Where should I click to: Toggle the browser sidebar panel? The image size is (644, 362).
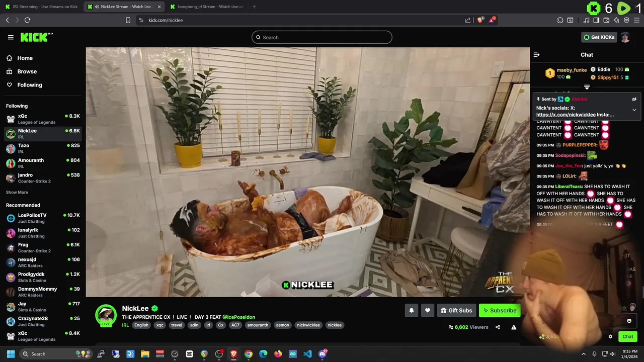(x=596, y=20)
